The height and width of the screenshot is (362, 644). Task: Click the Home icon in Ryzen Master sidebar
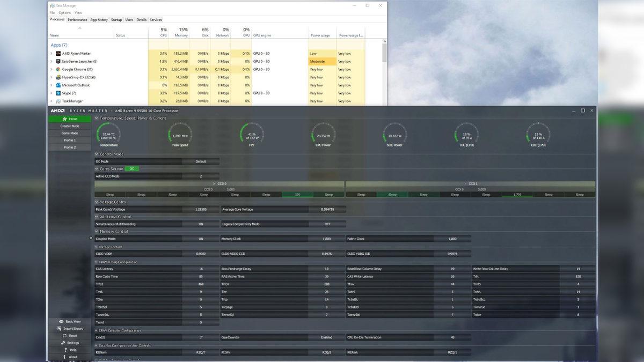pos(65,119)
